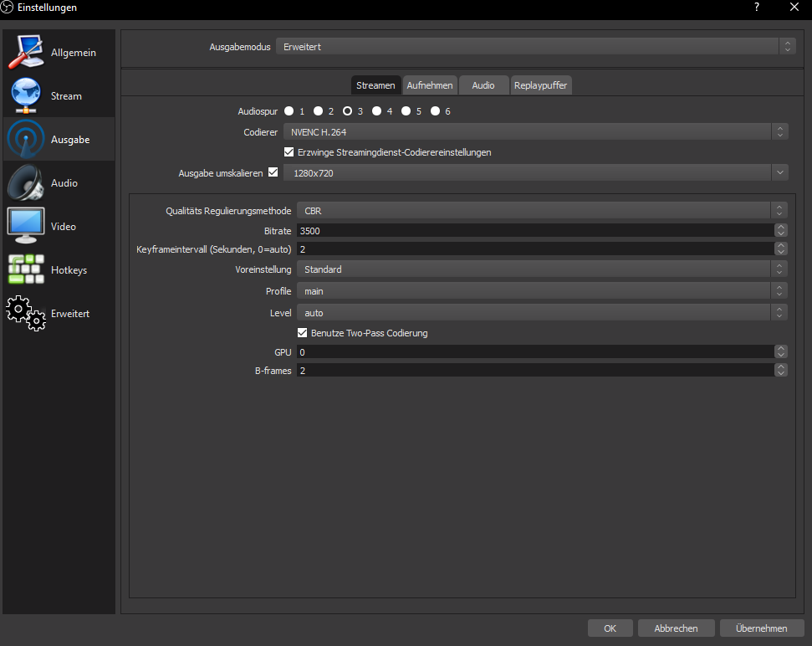The height and width of the screenshot is (646, 812).
Task: Open the Ausgabemodus dropdown
Action: [535, 47]
